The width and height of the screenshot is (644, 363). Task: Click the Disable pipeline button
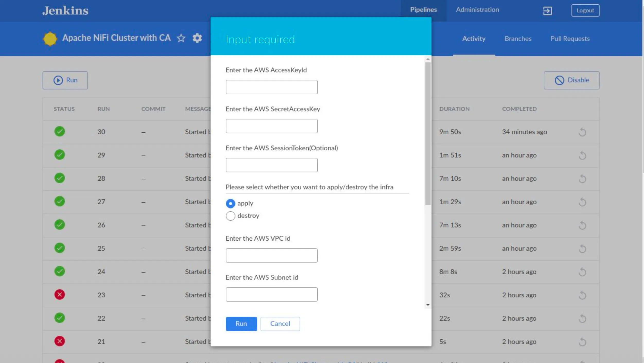pyautogui.click(x=571, y=80)
